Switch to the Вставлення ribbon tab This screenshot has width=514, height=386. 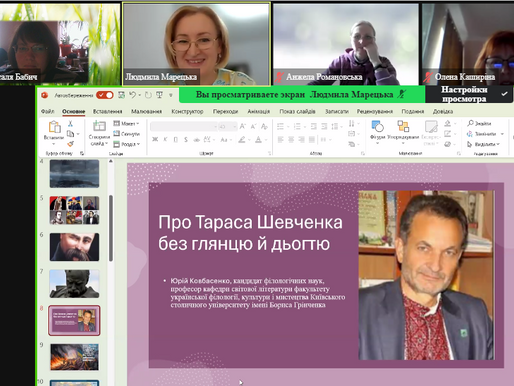(x=107, y=111)
